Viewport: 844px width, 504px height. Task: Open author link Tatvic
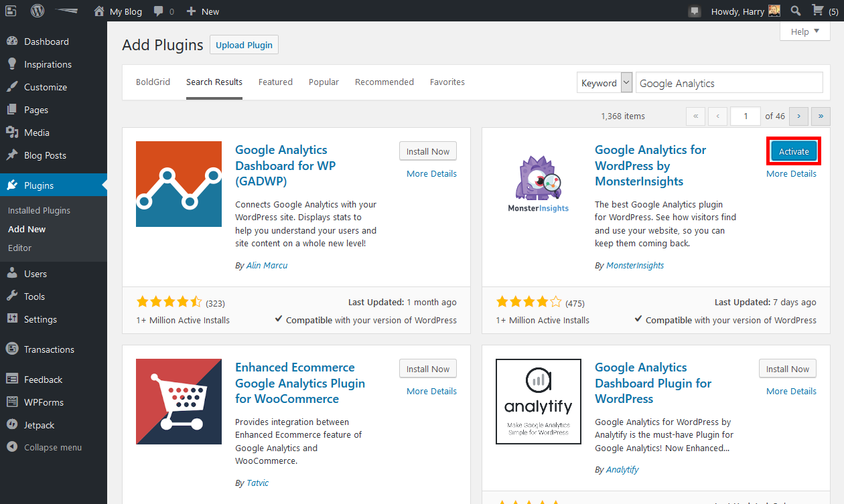point(258,483)
